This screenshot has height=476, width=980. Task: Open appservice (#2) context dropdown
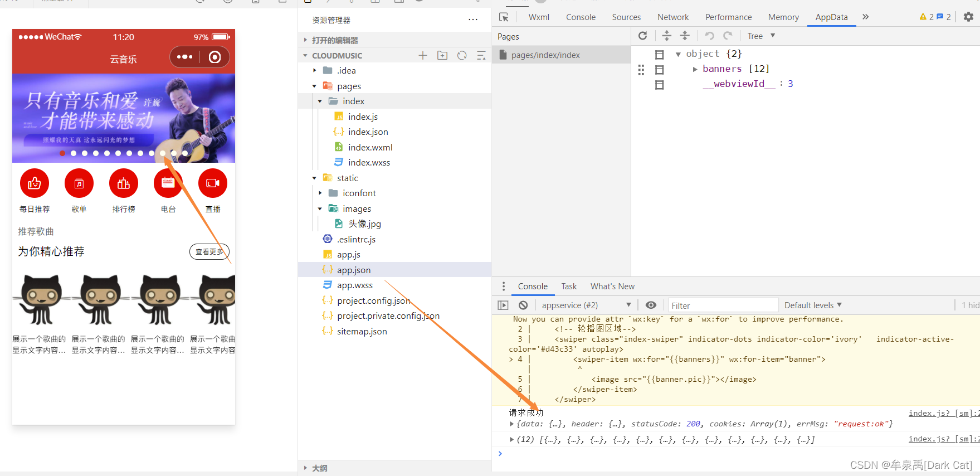click(x=587, y=305)
